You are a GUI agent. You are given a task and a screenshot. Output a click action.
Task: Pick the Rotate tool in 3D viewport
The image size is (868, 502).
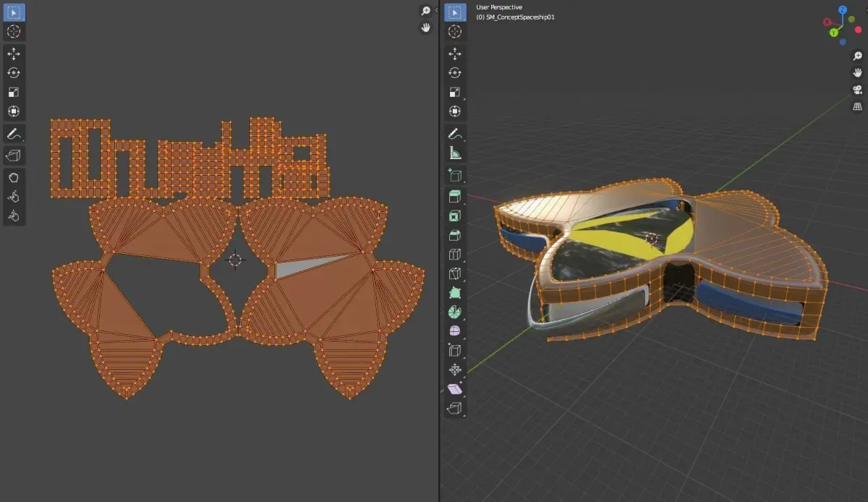[455, 72]
